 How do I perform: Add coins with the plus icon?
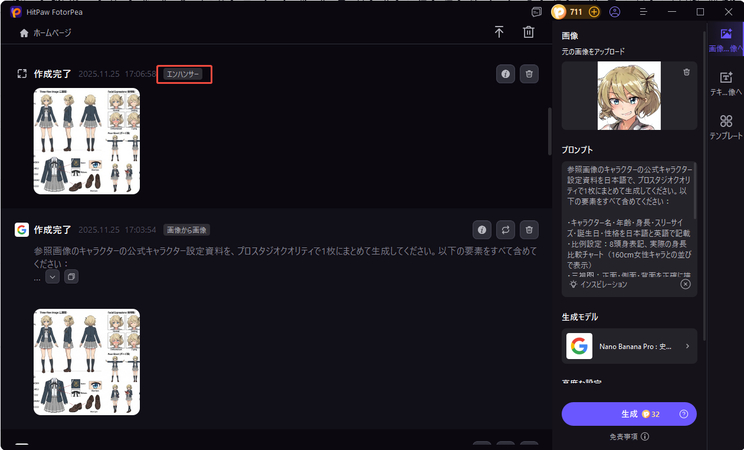594,12
